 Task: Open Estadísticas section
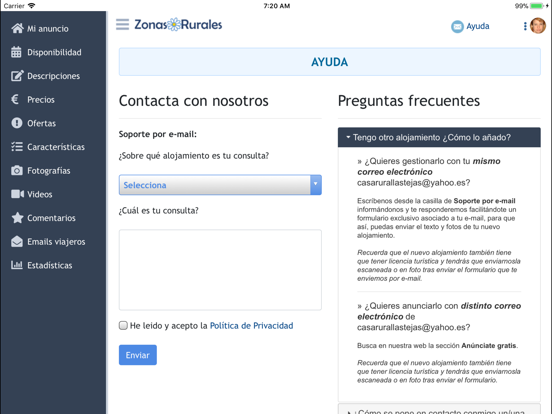click(x=50, y=265)
